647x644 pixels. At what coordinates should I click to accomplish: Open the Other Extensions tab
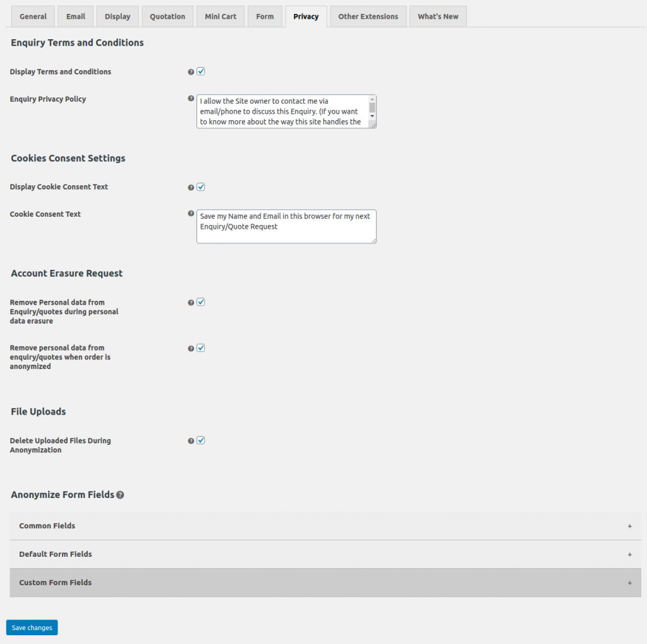coord(368,16)
